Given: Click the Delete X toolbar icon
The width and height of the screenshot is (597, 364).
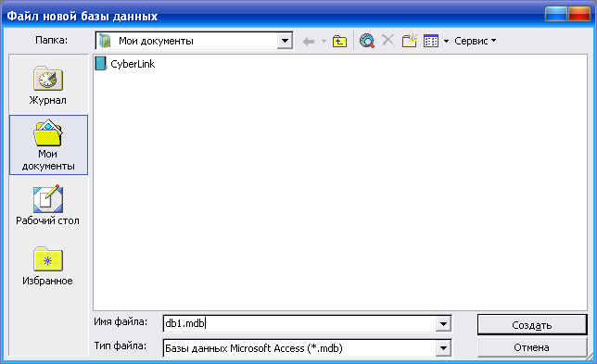Looking at the screenshot, I should coord(388,40).
